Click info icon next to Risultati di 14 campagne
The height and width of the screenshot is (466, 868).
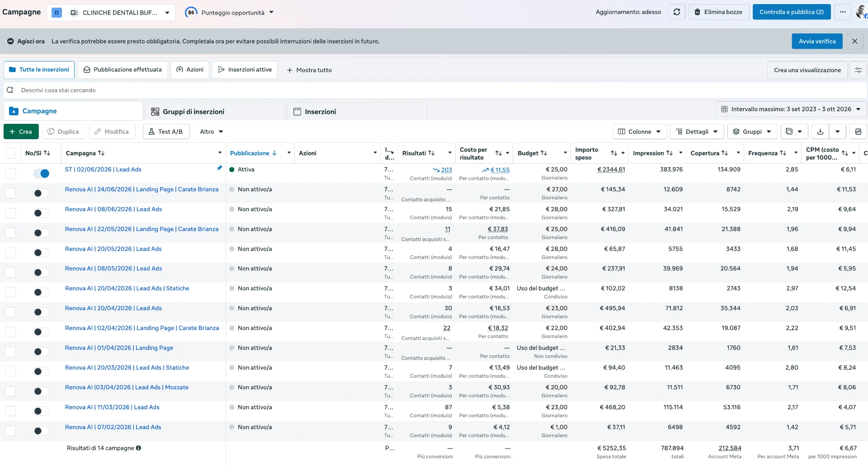tap(138, 448)
